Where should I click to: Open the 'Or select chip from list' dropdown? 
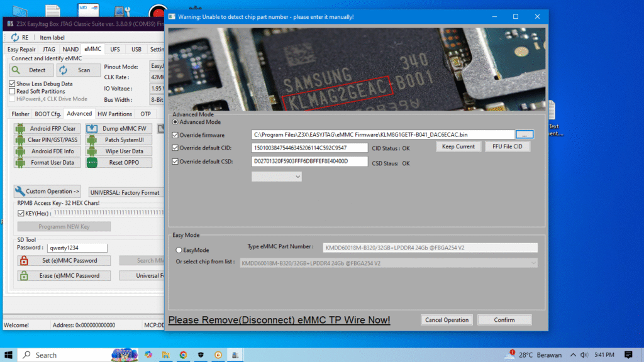[389, 263]
